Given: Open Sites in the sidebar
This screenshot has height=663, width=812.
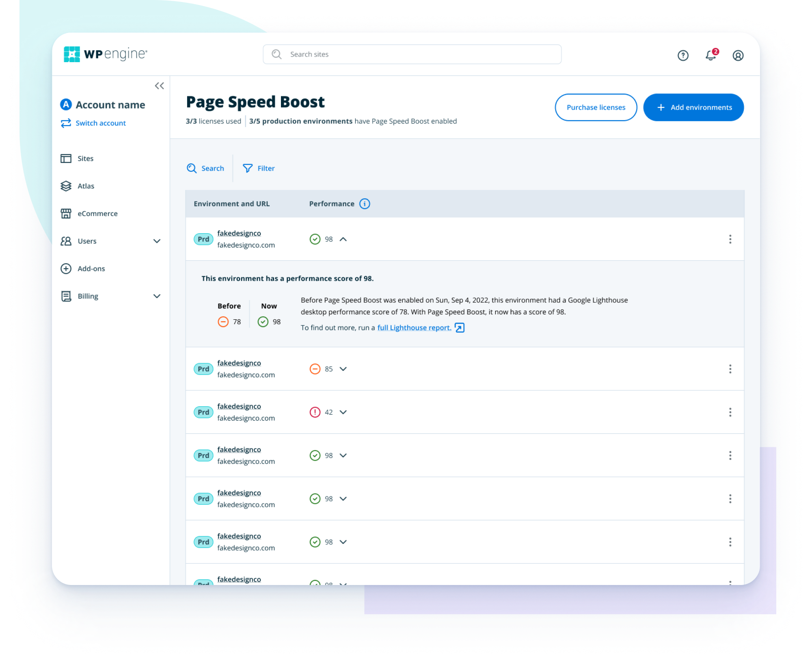Looking at the screenshot, I should [85, 158].
